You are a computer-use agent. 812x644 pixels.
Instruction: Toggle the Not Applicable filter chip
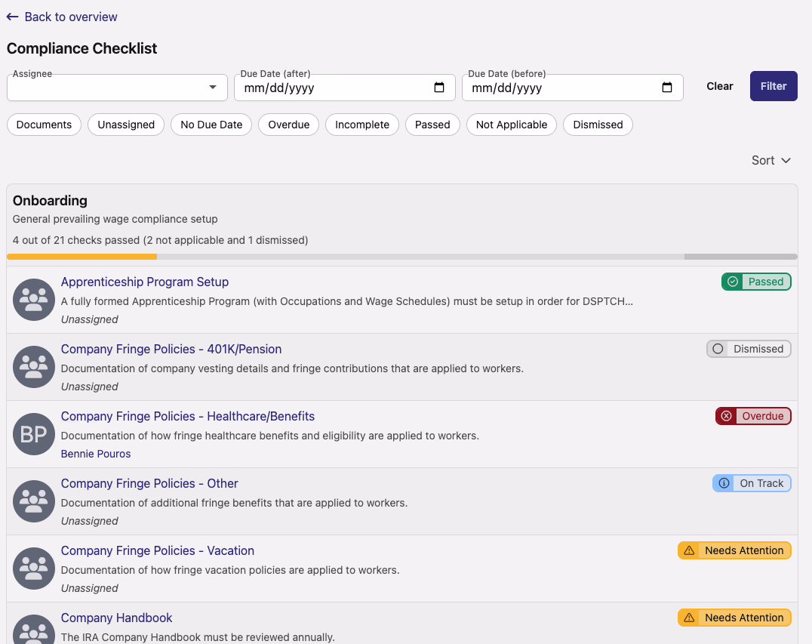512,125
